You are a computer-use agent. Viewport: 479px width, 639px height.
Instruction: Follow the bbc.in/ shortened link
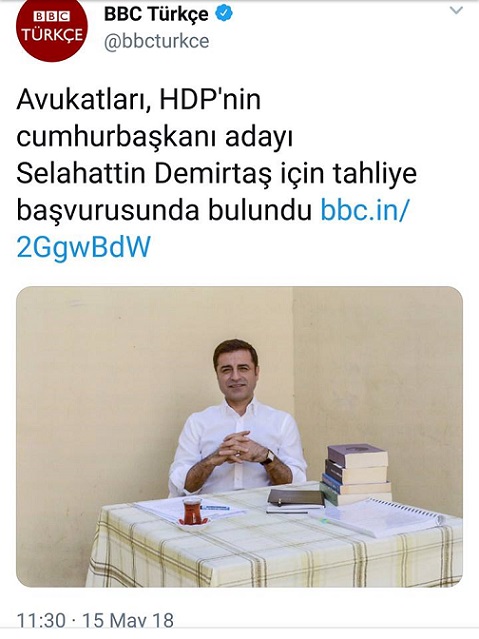coord(364,211)
